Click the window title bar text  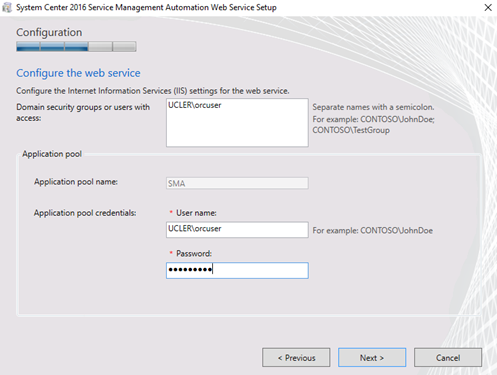pos(146,7)
